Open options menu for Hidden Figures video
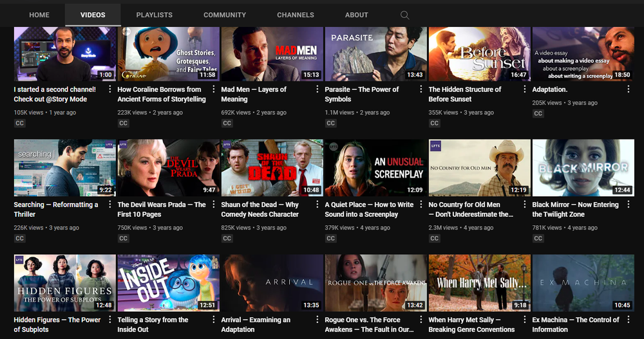The image size is (644, 339). click(109, 319)
